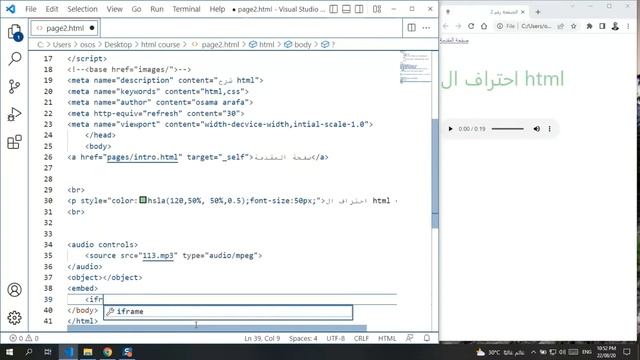This screenshot has width=640, height=360.
Task: Open errors and warnings status item
Action: tap(24, 338)
